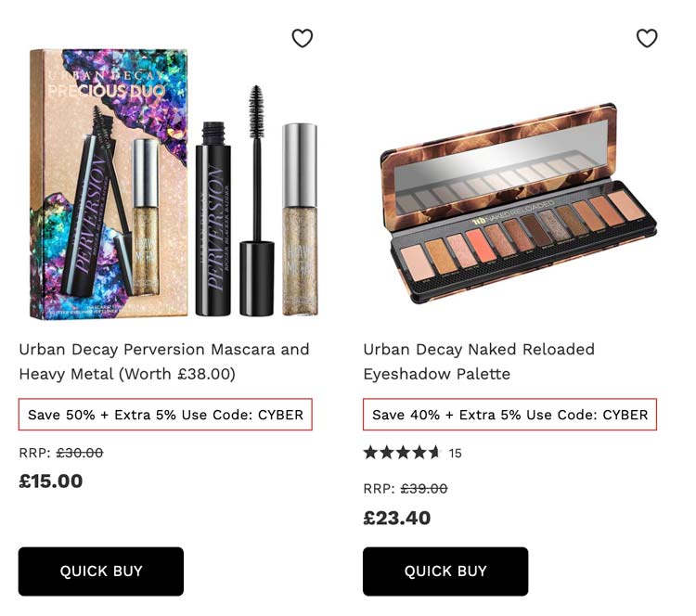Select the Save 50% CYBER offer banner
This screenshot has width=696, height=616.
pos(165,415)
